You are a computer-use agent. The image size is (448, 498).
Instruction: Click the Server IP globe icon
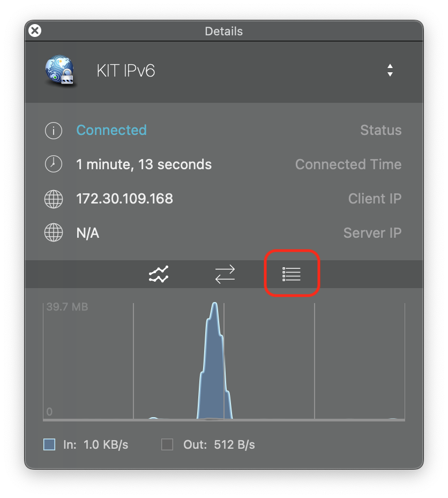(53, 233)
